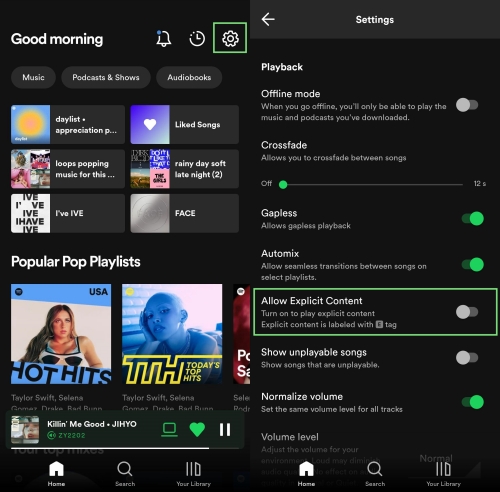Disable Gapless playback switch
The image size is (500, 492).
pyautogui.click(x=473, y=219)
